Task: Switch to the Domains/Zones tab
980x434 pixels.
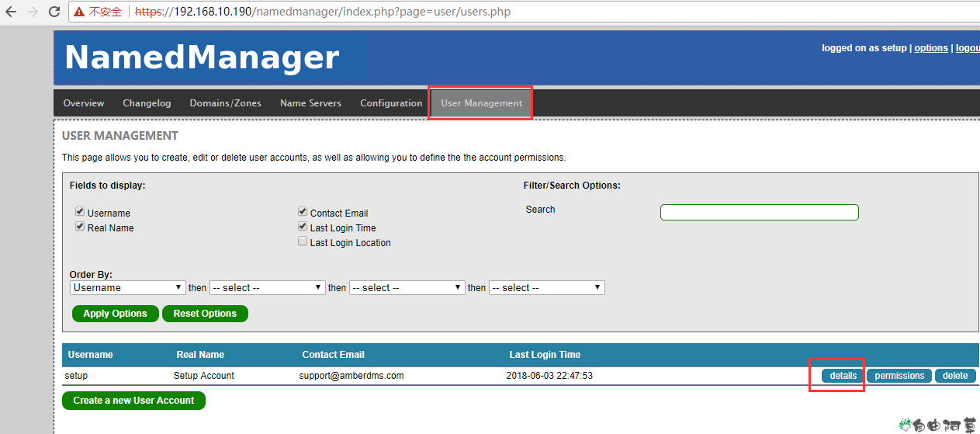Action: [x=225, y=103]
